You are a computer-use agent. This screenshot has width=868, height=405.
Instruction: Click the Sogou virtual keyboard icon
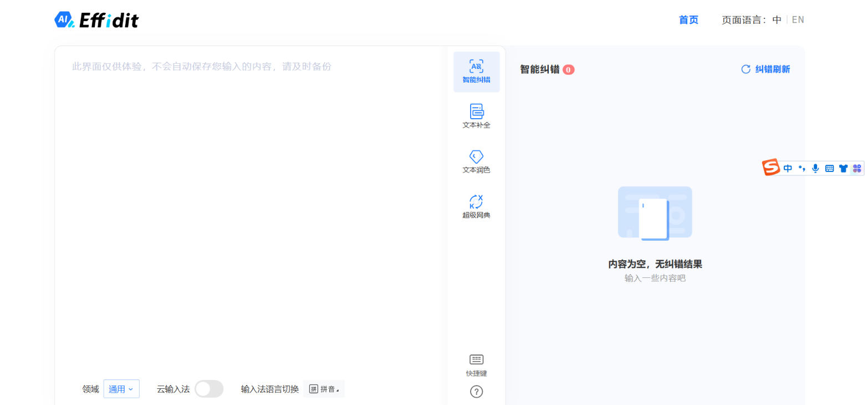[829, 168]
